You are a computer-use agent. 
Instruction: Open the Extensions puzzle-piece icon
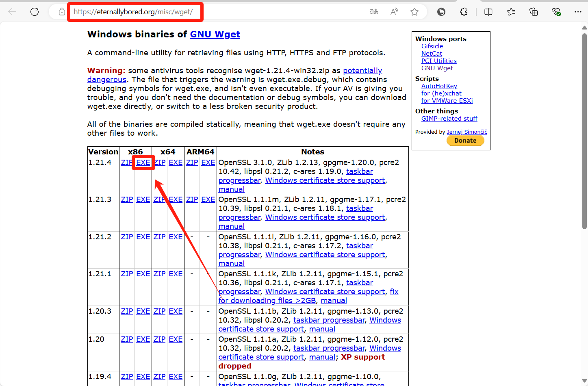[464, 12]
